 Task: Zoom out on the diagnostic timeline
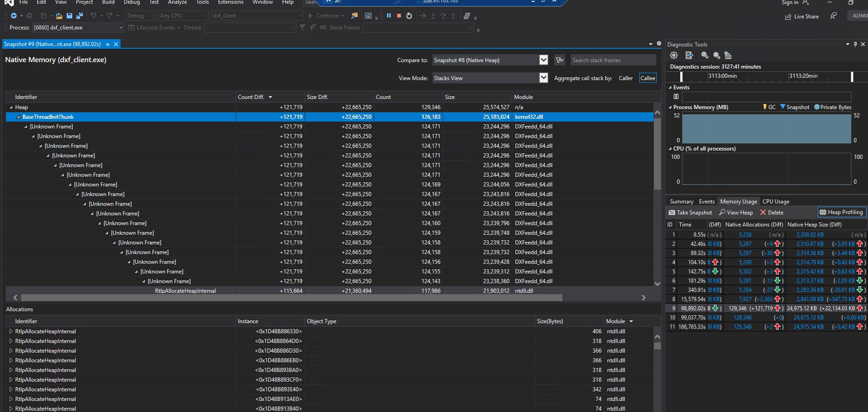click(x=717, y=55)
